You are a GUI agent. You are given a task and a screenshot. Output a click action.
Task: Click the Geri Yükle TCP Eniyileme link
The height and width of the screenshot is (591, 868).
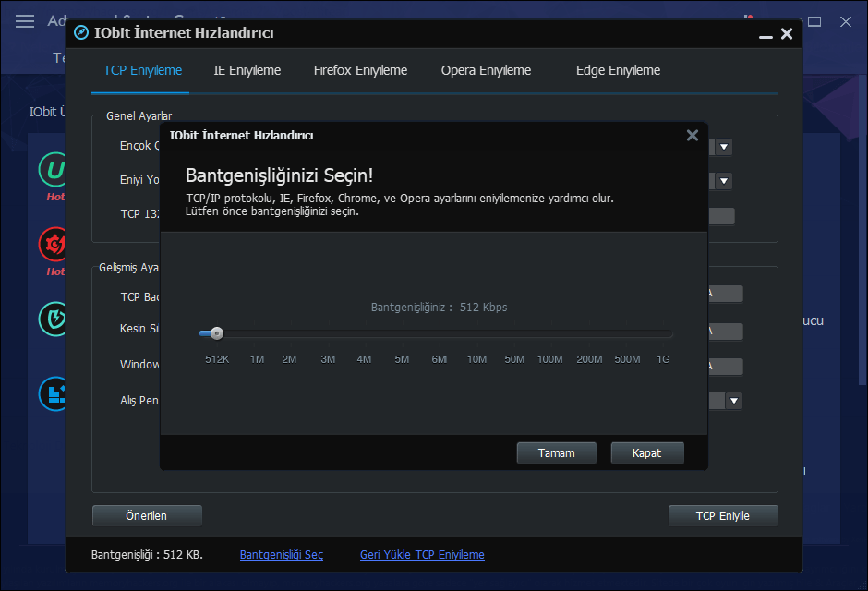422,554
